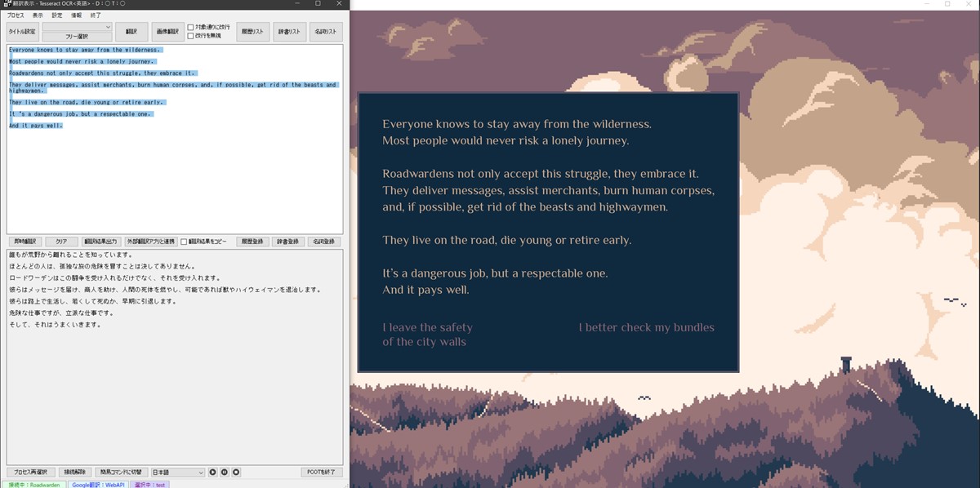Click the 外部翻訳アプリと連携 button

151,242
